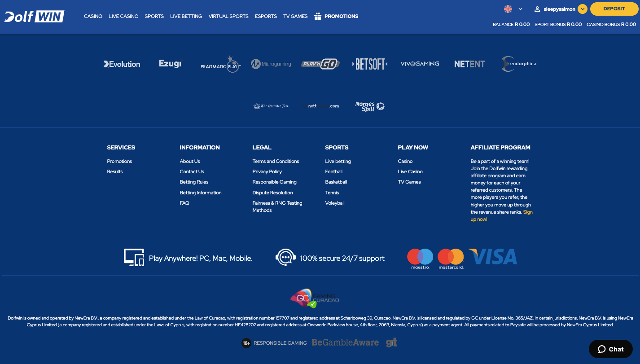The height and width of the screenshot is (364, 640).
Task: Click the Norges Spill partner logo
Action: (x=370, y=106)
